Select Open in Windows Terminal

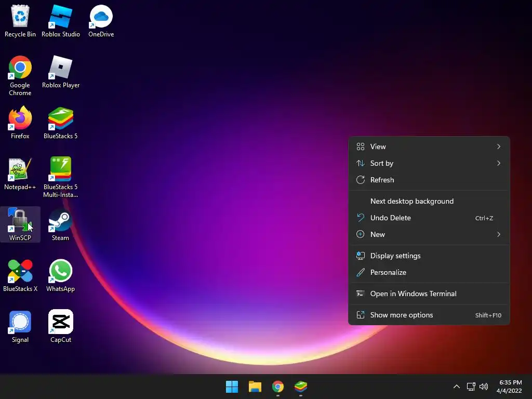coord(429,294)
